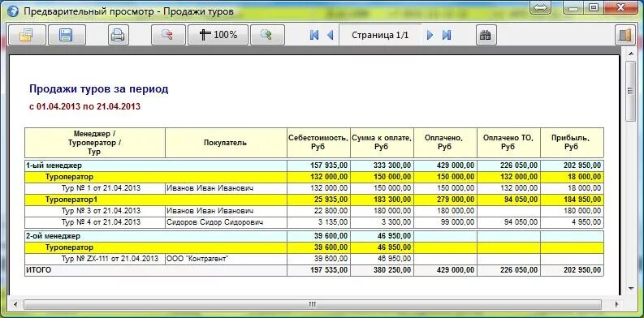Open search with the binoculars icon
Screen dimensions: 644x318
tap(486, 35)
